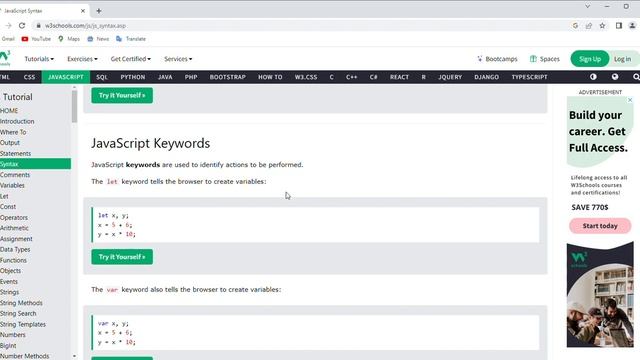Viewport: 640px width, 360px height.
Task: Bookmark this page with star icon
Action: point(602,26)
